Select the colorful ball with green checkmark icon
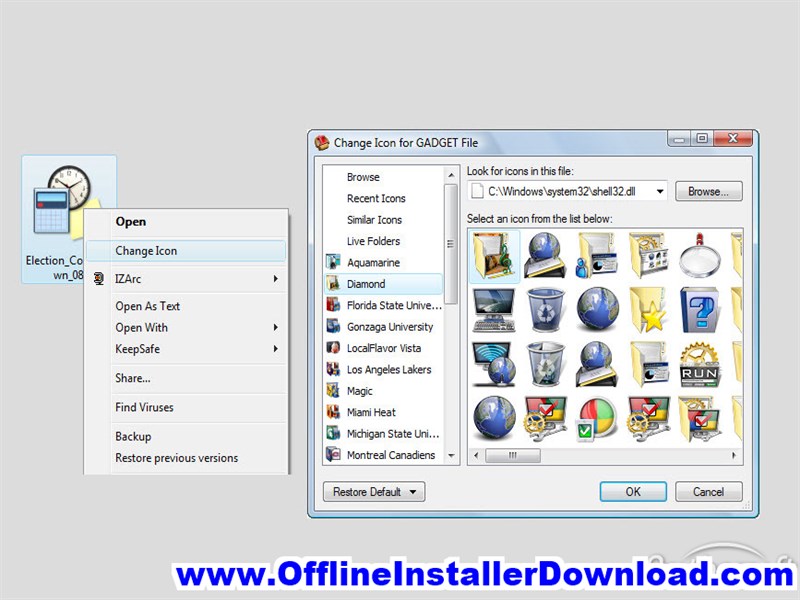 598,416
